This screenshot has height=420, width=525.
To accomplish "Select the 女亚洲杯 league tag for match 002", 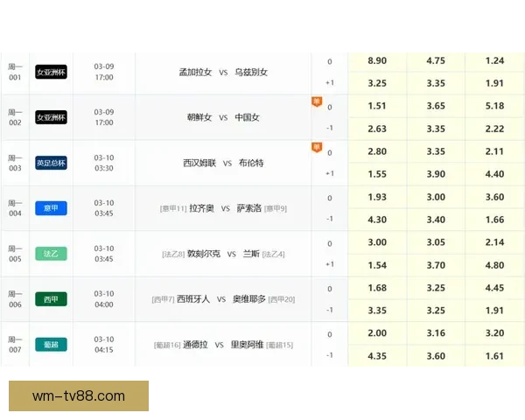I will click(x=52, y=117).
